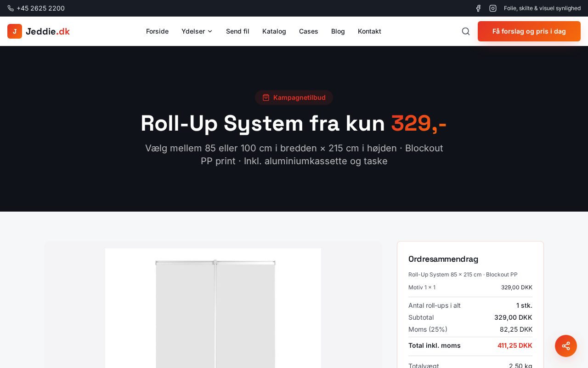Open the Kontakt menu item
Screen dimensions: 588x368
[369, 31]
